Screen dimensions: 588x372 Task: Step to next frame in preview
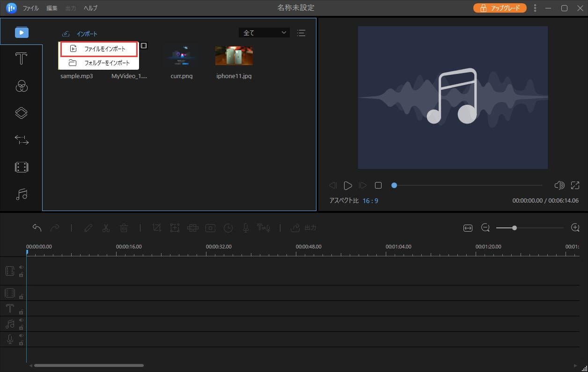pos(363,185)
